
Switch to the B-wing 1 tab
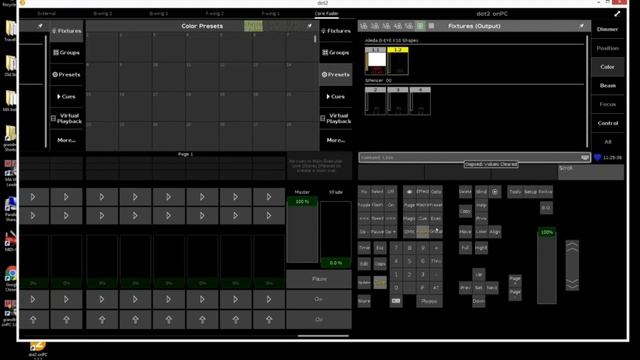pos(158,13)
